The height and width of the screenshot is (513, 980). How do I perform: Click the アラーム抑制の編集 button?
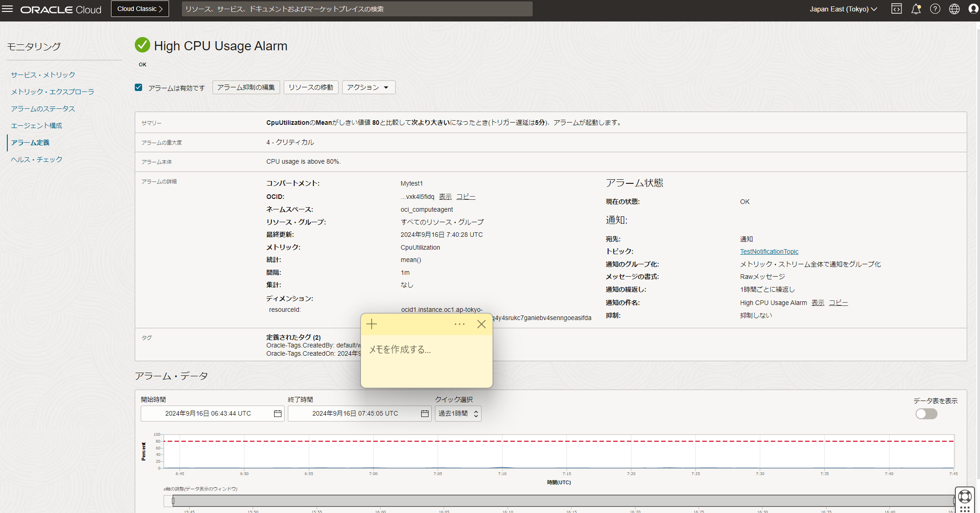(246, 87)
